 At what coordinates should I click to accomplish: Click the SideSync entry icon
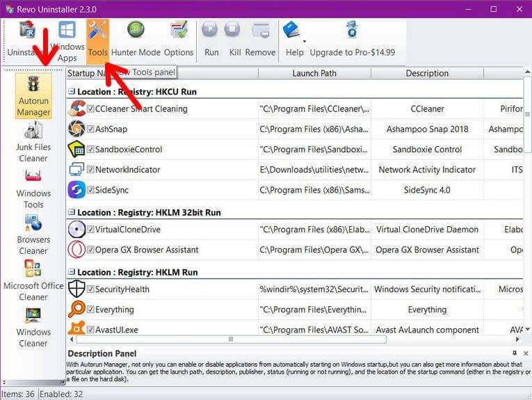point(76,190)
